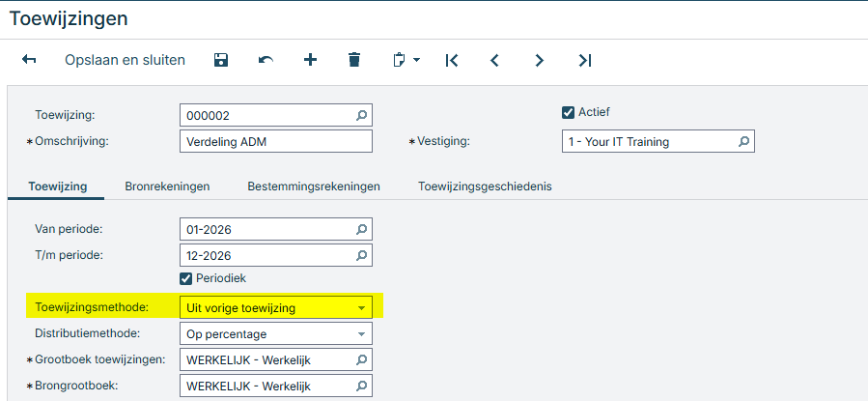Image resolution: width=868 pixels, height=401 pixels.
Task: Open the clipboard menu icon
Action: point(406,60)
